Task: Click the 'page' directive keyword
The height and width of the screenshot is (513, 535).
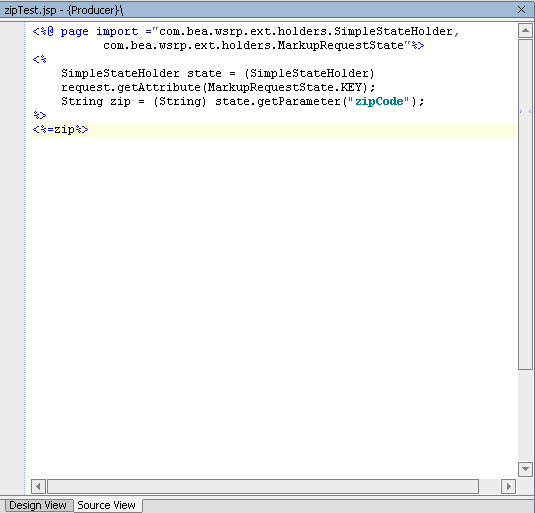Action: pyautogui.click(x=75, y=32)
